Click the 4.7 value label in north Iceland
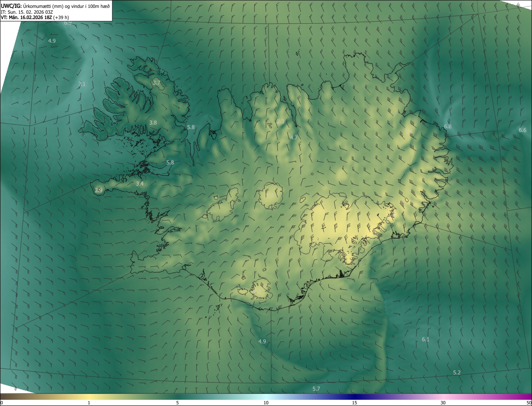This screenshot has width=532, height=406. pyautogui.click(x=294, y=137)
